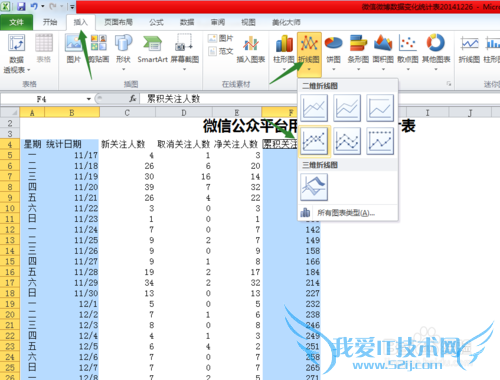
Task: Expand the 柱形图 dropdown arrow
Action: 284,69
